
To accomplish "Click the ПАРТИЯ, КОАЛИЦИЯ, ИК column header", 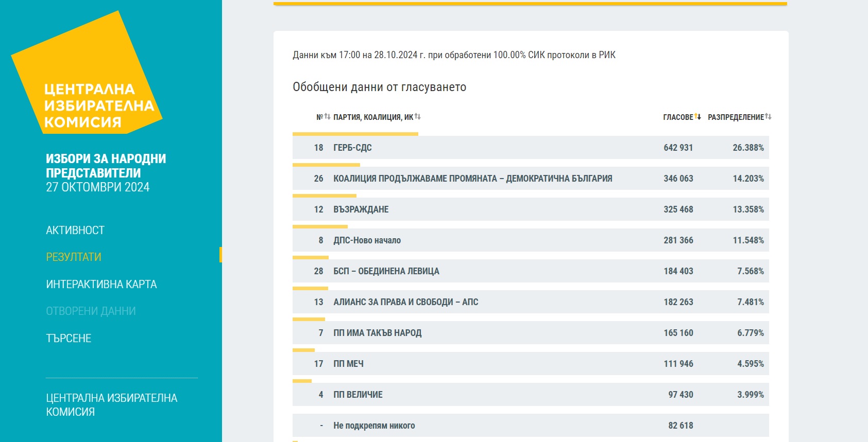I will [373, 117].
